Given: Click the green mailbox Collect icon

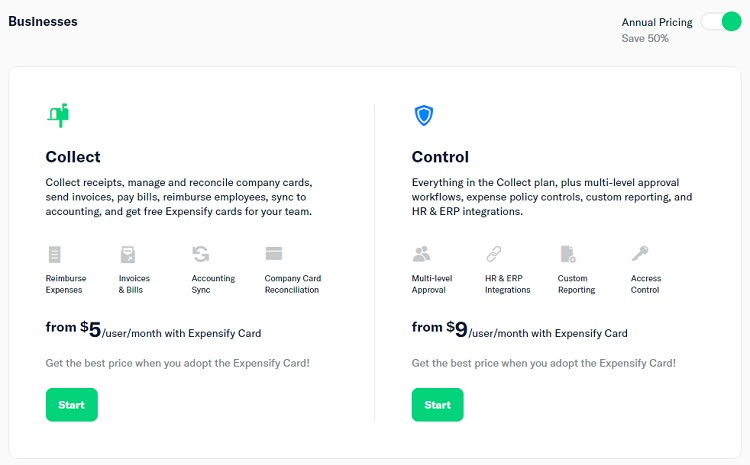Looking at the screenshot, I should [x=58, y=115].
